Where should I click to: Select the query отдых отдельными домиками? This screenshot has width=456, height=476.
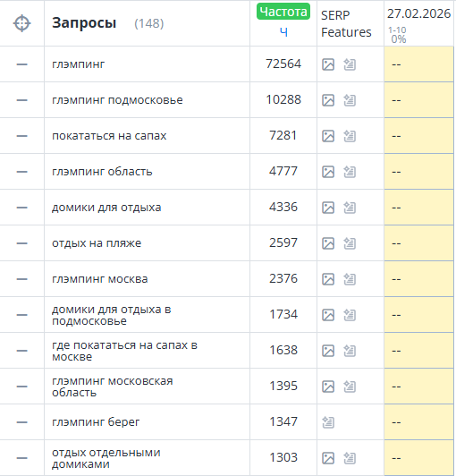(x=106, y=458)
